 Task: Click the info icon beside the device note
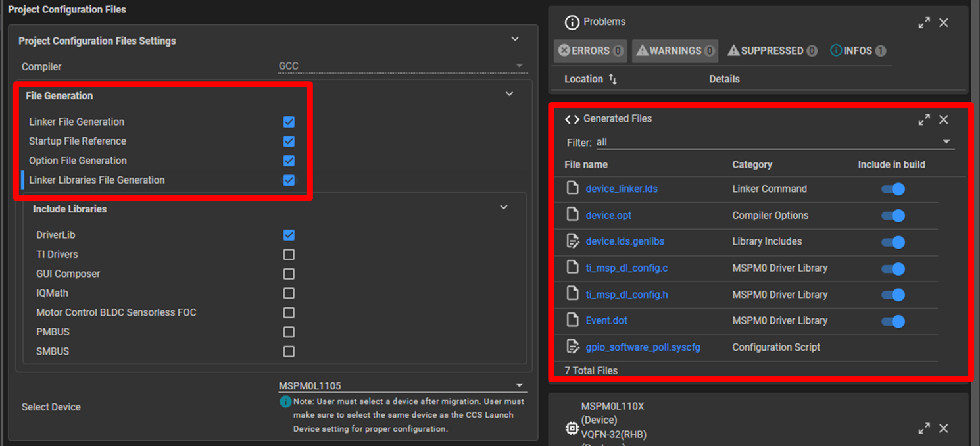[x=285, y=401]
